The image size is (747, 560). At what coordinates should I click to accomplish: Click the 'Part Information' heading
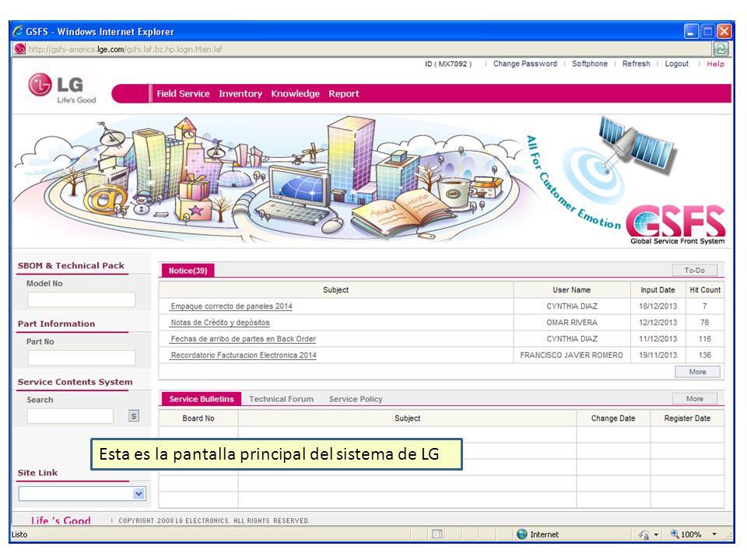(x=56, y=324)
